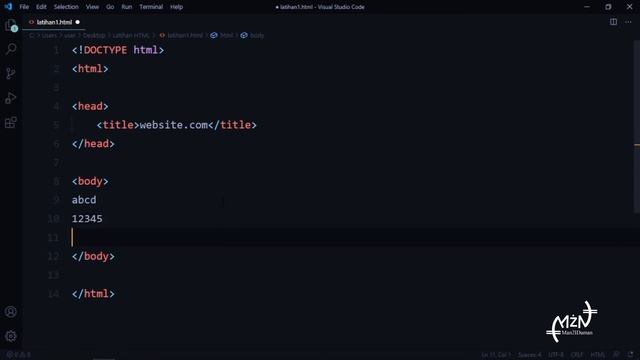
Task: Open the Terminal menu
Action: click(x=151, y=7)
